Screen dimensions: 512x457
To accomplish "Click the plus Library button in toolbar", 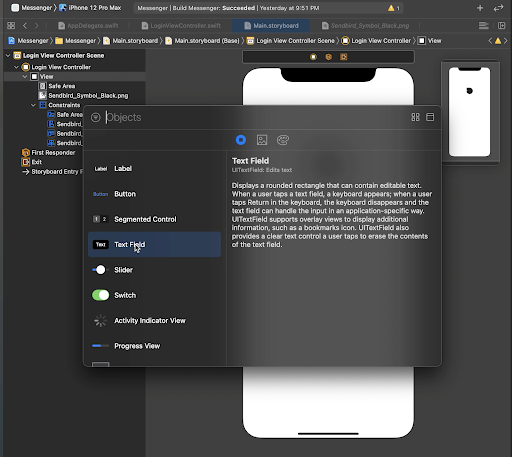I will (480, 8).
